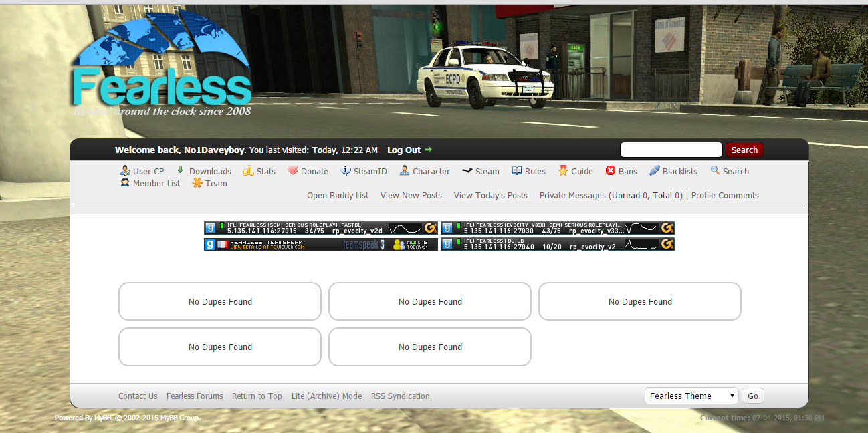Click the rp_evocity_v2d server banner

321,228
